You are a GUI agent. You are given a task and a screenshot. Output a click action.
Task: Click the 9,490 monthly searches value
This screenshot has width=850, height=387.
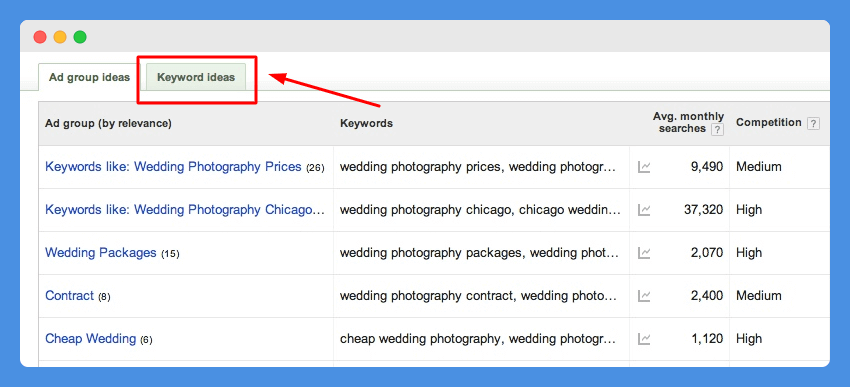(x=707, y=167)
